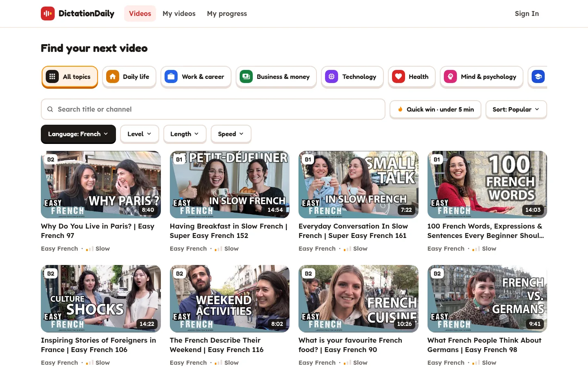Viewport: 588px width, 368px height.
Task: Open the Petit-Déjeuner video thumbnail
Action: click(x=229, y=184)
